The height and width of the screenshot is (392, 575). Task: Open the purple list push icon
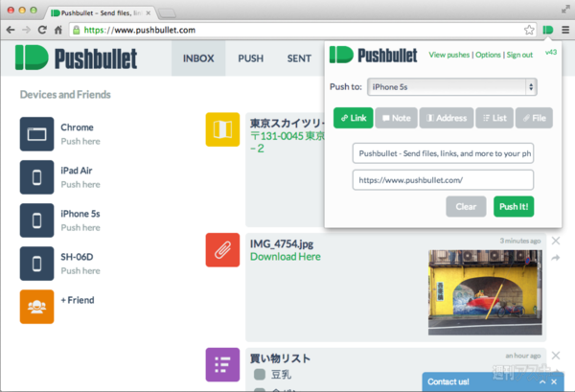[222, 364]
